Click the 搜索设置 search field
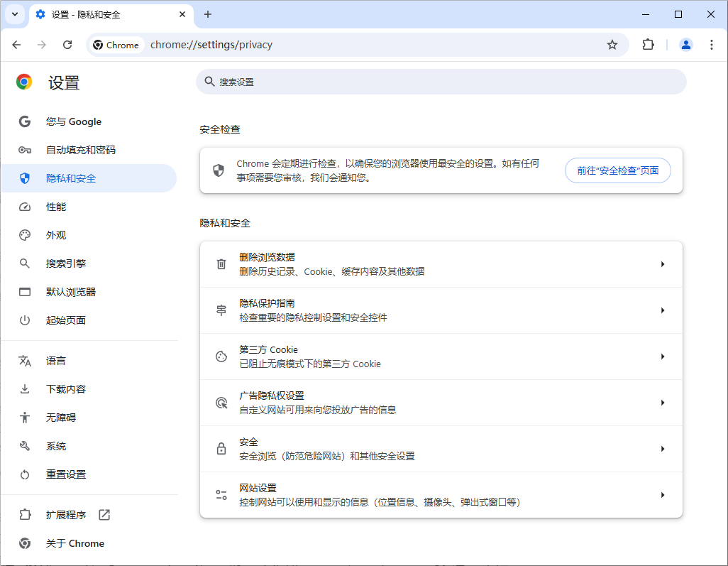The height and width of the screenshot is (566, 728). tap(441, 82)
